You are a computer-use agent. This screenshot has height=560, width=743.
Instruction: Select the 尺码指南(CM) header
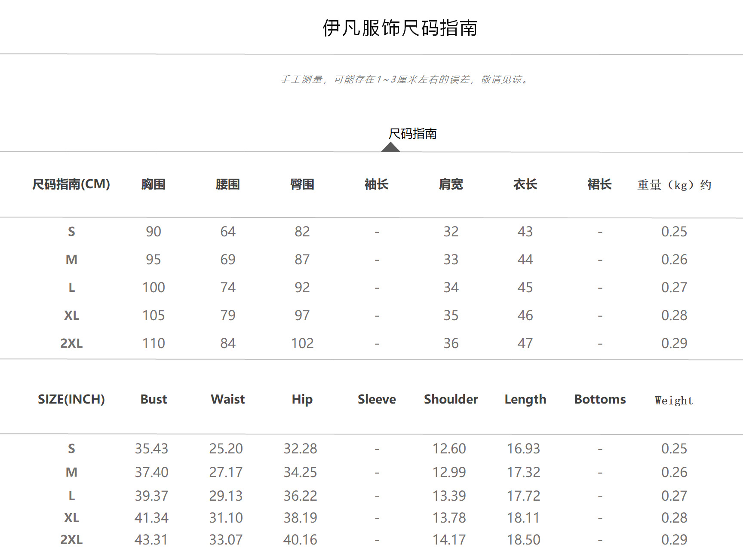click(x=71, y=184)
